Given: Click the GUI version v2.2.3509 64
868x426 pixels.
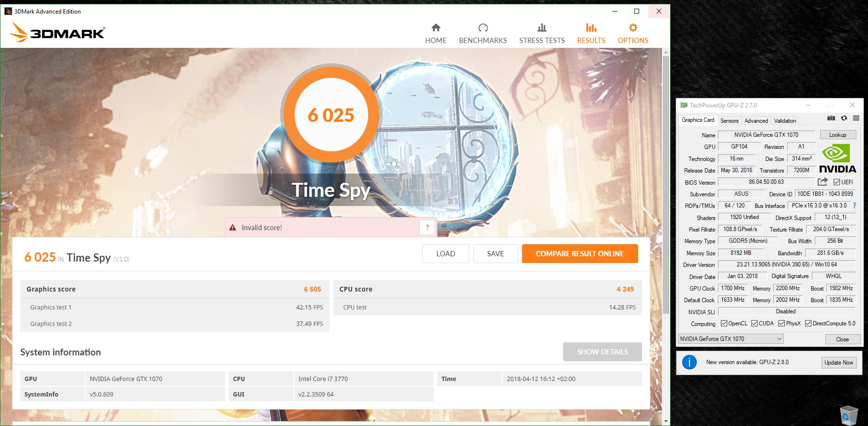Looking at the screenshot, I should coord(363,394).
